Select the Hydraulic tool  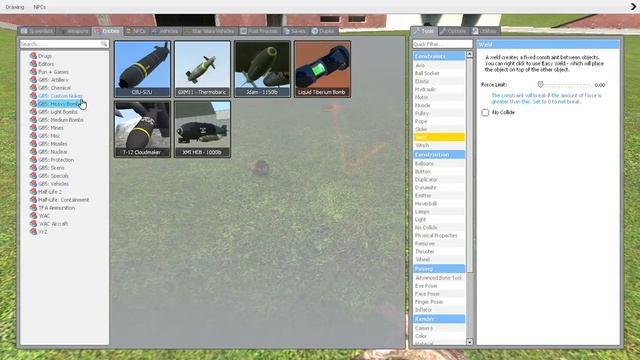(439, 89)
